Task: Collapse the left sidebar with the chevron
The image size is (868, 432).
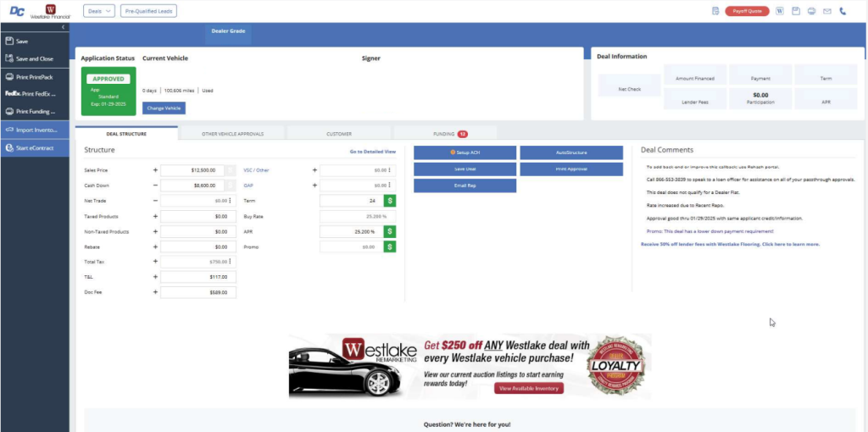Action: 64,28
